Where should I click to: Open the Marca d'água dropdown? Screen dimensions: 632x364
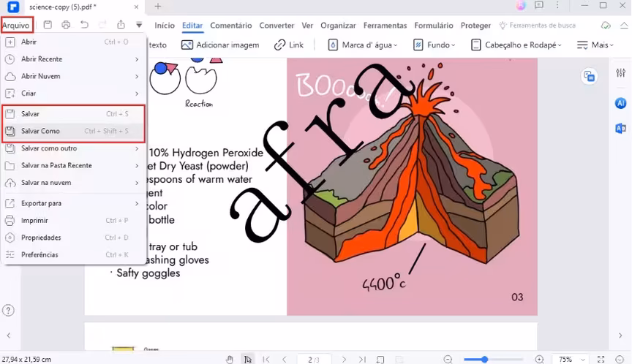(363, 45)
